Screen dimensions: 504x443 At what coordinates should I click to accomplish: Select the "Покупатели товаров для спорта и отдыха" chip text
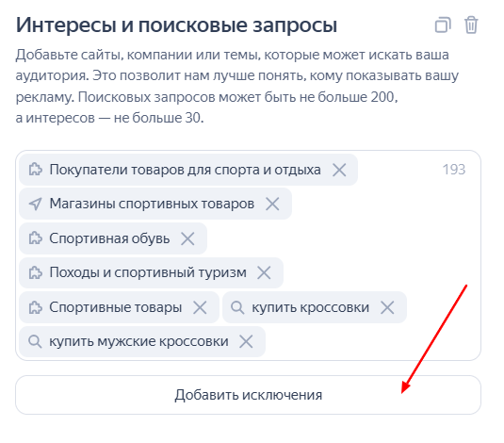[x=185, y=170]
